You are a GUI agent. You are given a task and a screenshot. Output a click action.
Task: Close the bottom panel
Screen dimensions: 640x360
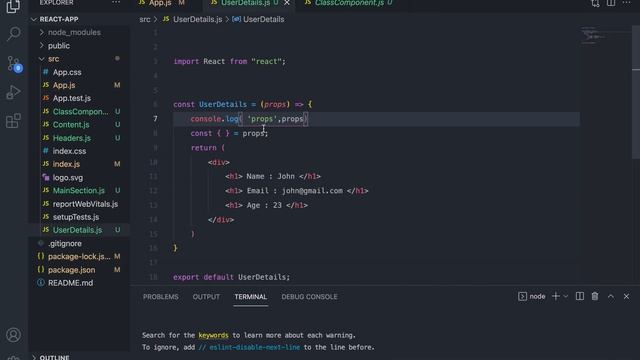point(626,296)
